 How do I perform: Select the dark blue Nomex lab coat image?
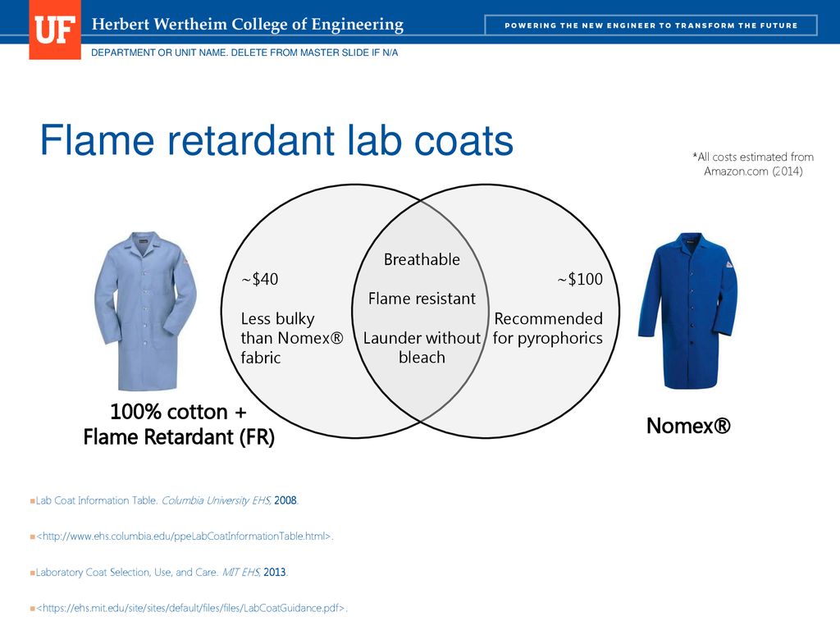pos(688,311)
